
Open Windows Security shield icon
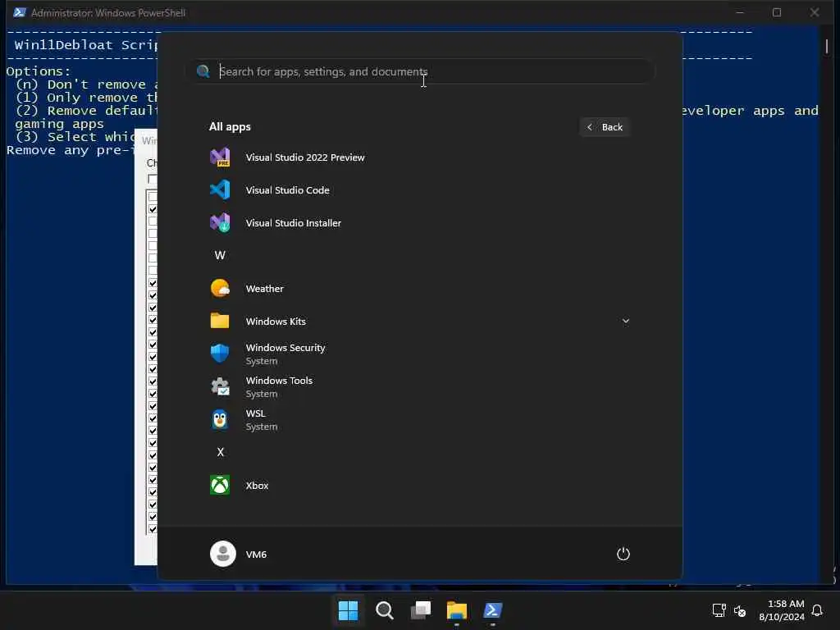point(220,354)
